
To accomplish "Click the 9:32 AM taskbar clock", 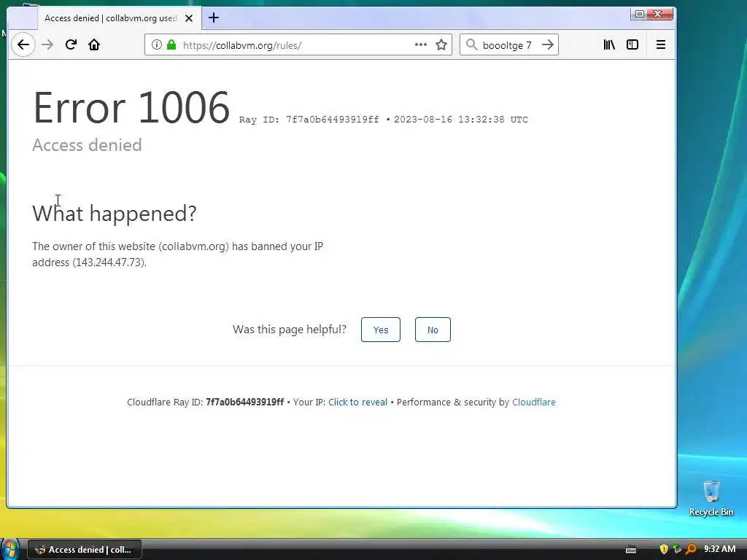I will tap(720, 549).
